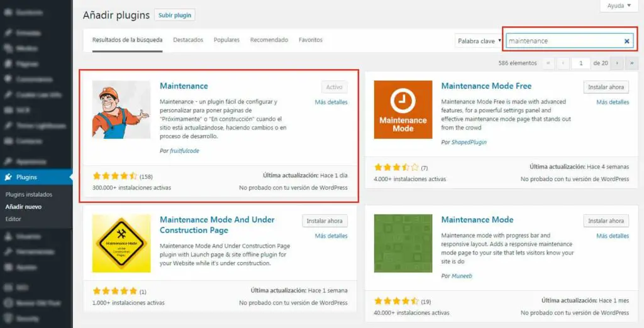Image resolution: width=644 pixels, height=328 pixels.
Task: Switch to Resultados de la búsqueda tab
Action: (x=127, y=40)
